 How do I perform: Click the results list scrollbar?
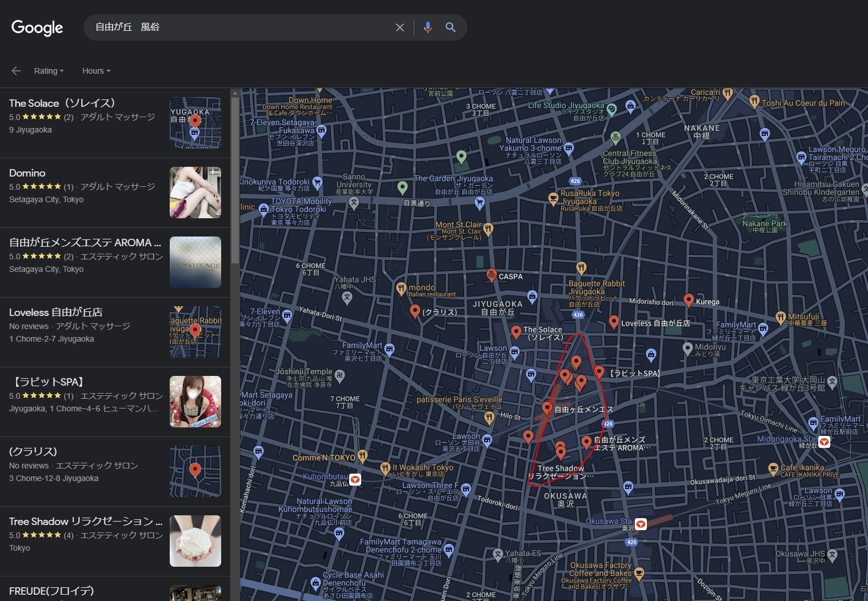point(235,180)
